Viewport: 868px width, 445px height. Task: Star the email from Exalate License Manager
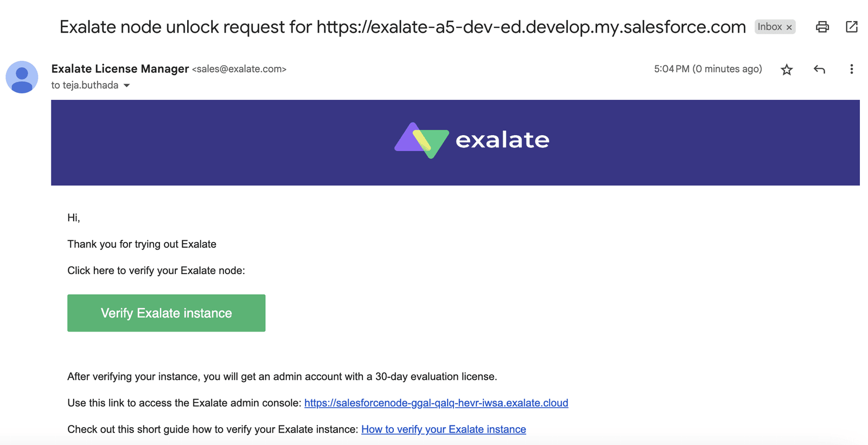[x=786, y=69]
